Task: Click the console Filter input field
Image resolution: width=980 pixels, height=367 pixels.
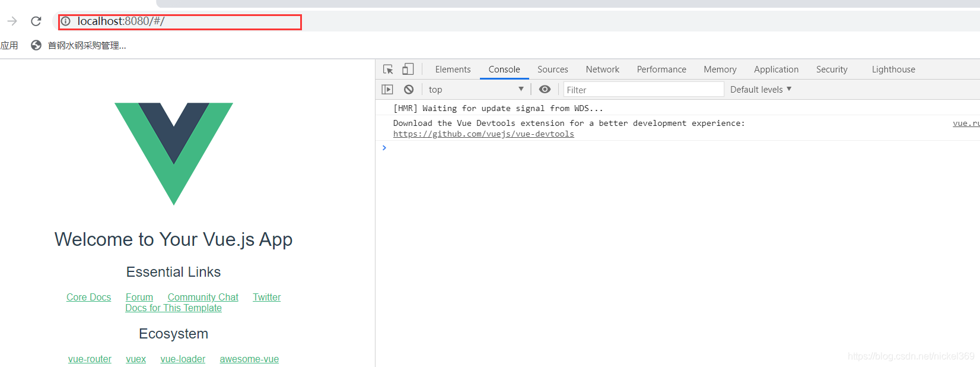Action: [x=644, y=90]
